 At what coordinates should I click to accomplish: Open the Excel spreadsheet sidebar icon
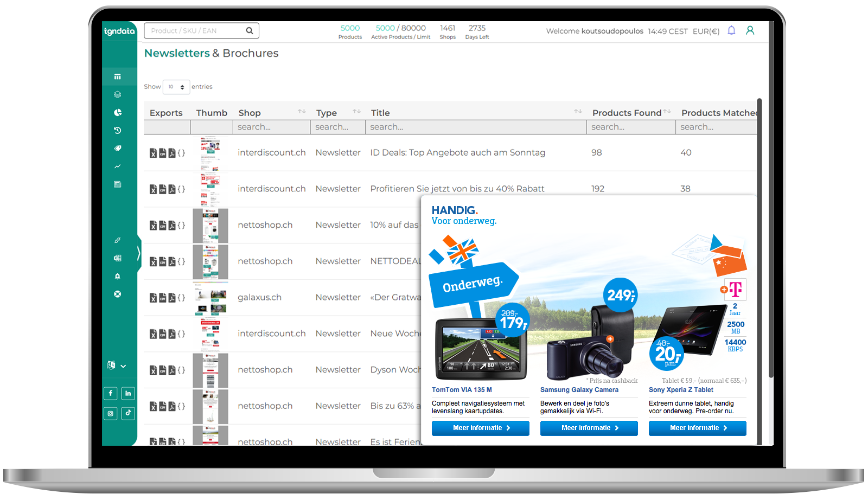117,258
